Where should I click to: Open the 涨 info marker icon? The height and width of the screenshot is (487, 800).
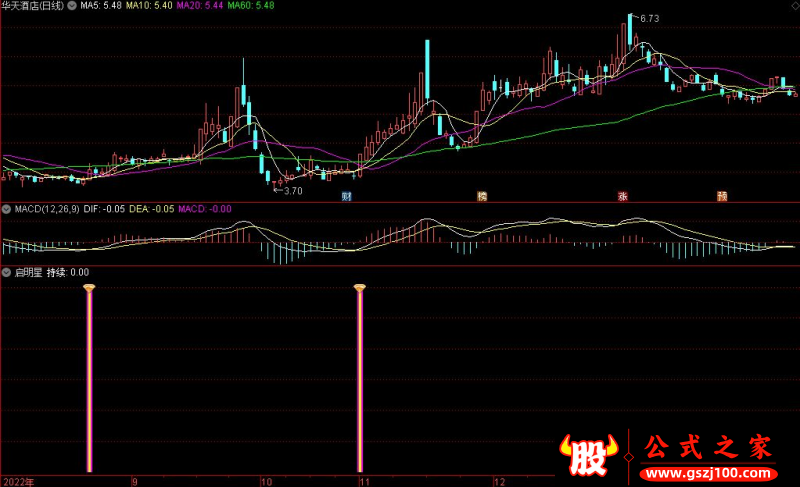tap(622, 196)
